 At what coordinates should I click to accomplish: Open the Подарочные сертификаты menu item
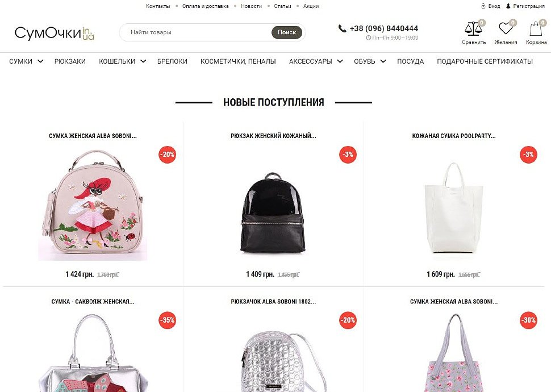tap(485, 61)
